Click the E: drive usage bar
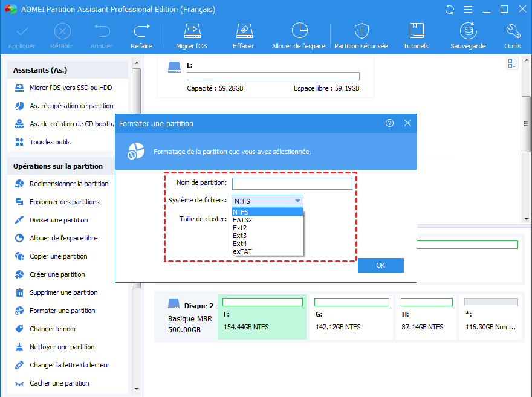The image size is (532, 397). coord(273,76)
